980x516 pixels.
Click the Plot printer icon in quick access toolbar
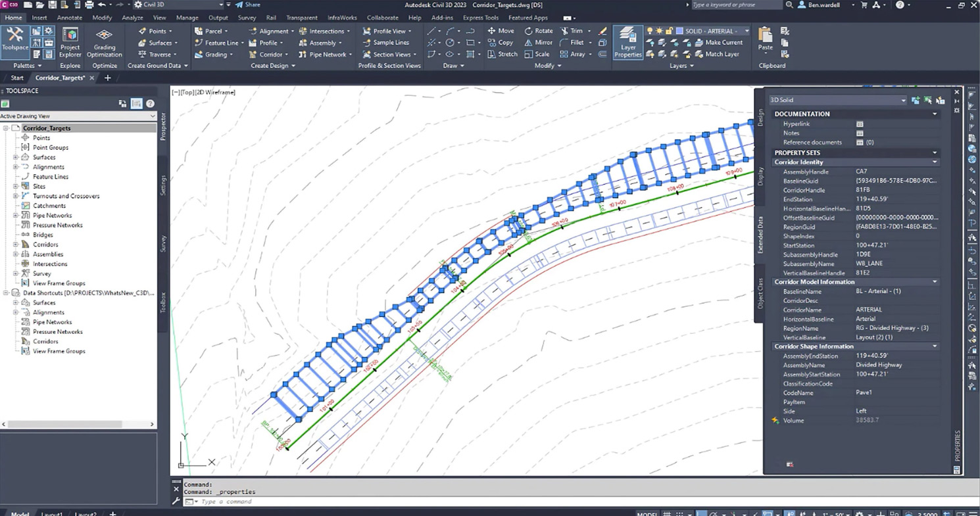(x=89, y=5)
